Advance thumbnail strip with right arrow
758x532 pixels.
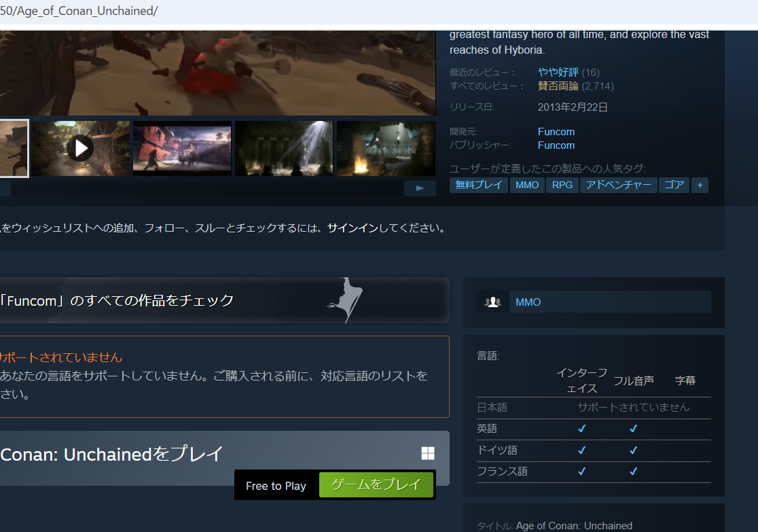(420, 188)
